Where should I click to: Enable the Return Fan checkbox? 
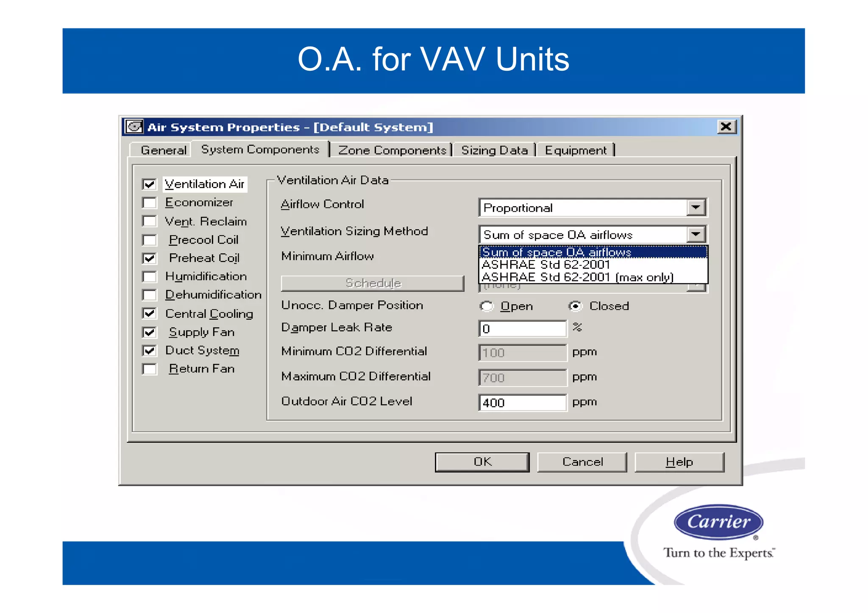click(x=150, y=369)
